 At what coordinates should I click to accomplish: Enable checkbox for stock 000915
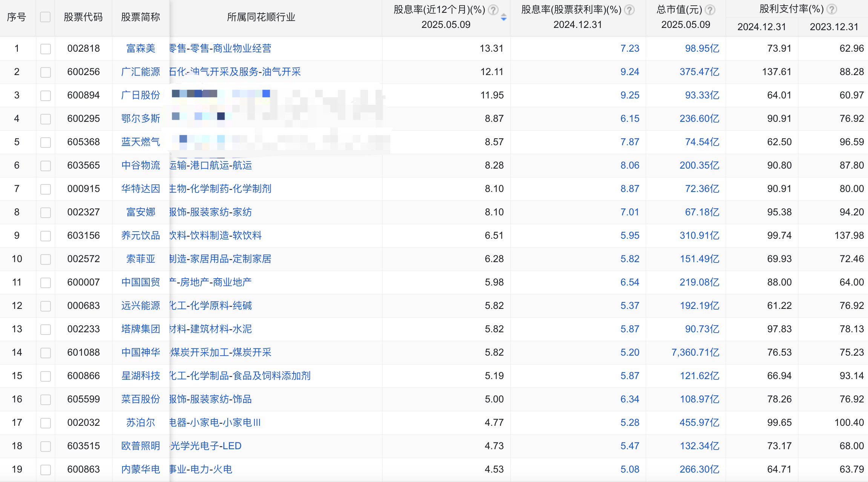[x=45, y=189]
